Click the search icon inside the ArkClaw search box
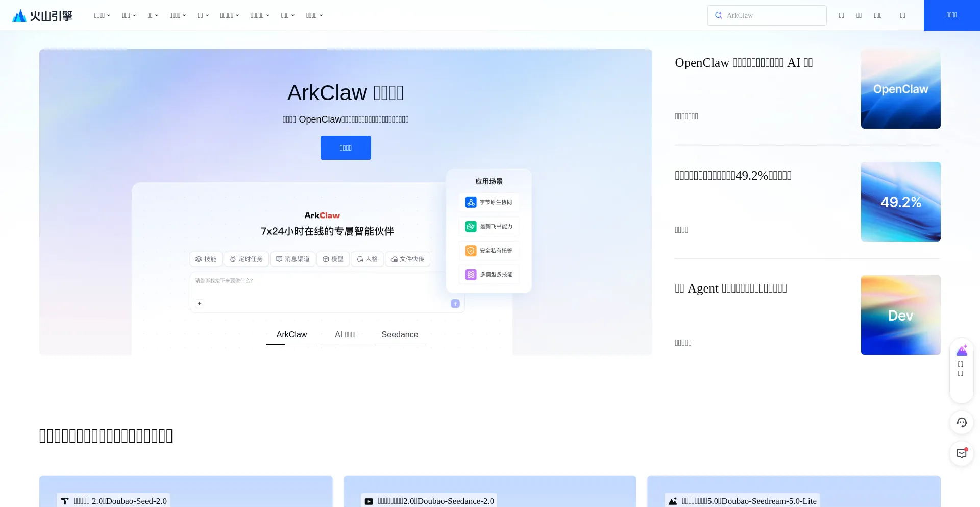980x507 pixels. 718,15
